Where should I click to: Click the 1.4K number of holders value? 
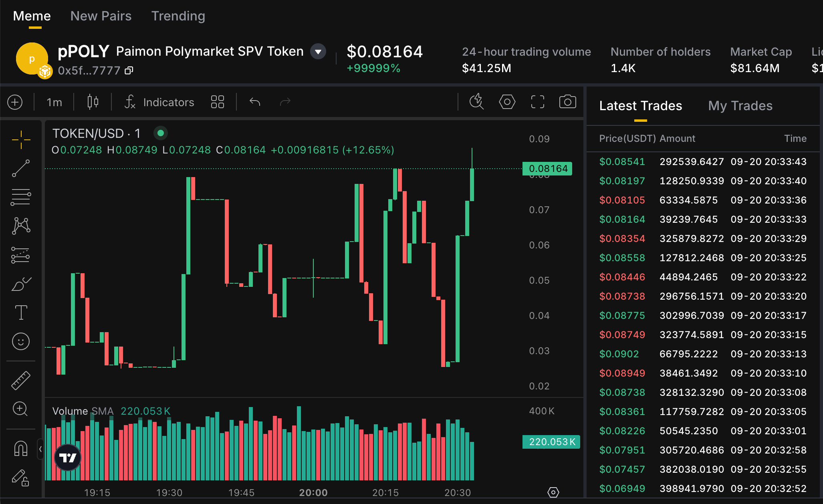[x=623, y=68]
